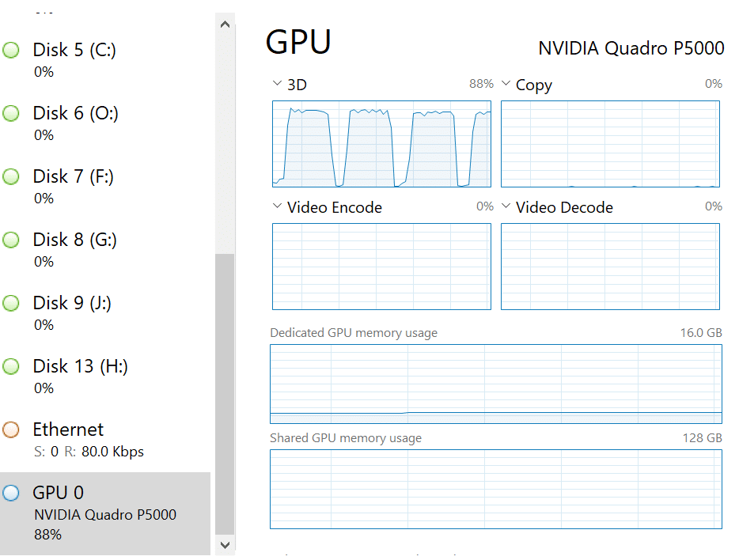Click the Disk 6 (O:) green circle icon
739x560 pixels.
(11, 113)
